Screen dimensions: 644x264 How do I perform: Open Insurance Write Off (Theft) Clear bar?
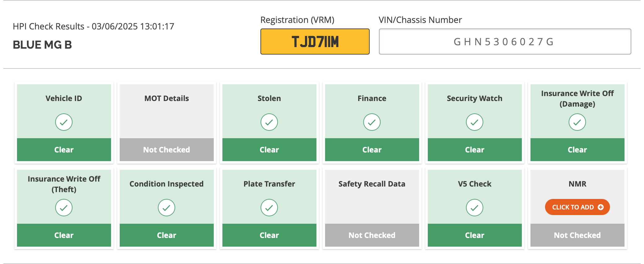point(64,235)
